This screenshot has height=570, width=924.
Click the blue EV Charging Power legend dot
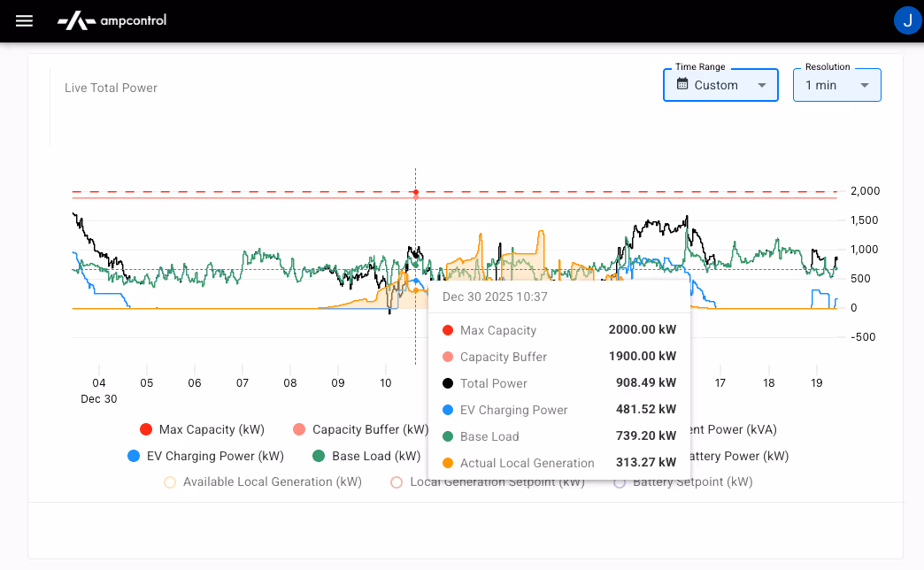click(134, 456)
